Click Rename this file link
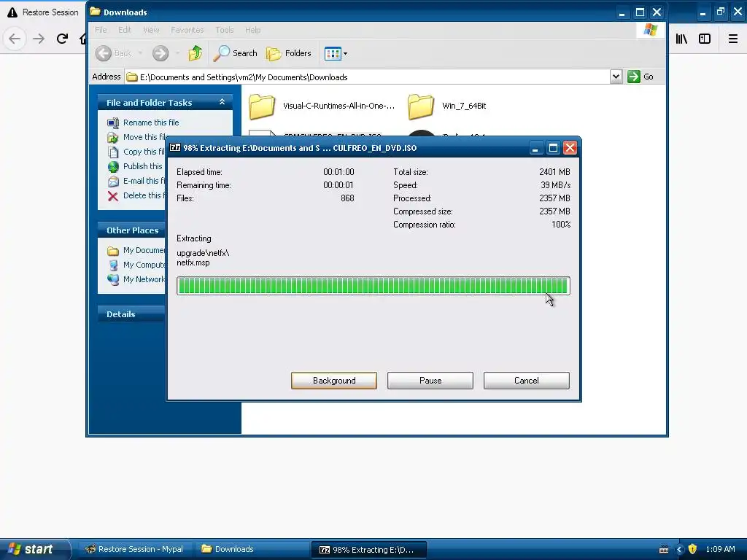The height and width of the screenshot is (560, 747). click(x=151, y=122)
